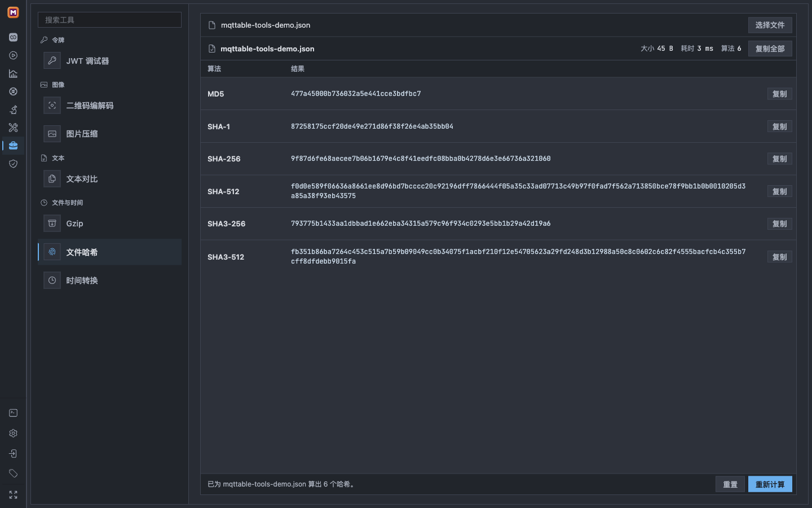Screen dimensions: 812x508
Task: Copy the MD5 hash result
Action: 779,94
